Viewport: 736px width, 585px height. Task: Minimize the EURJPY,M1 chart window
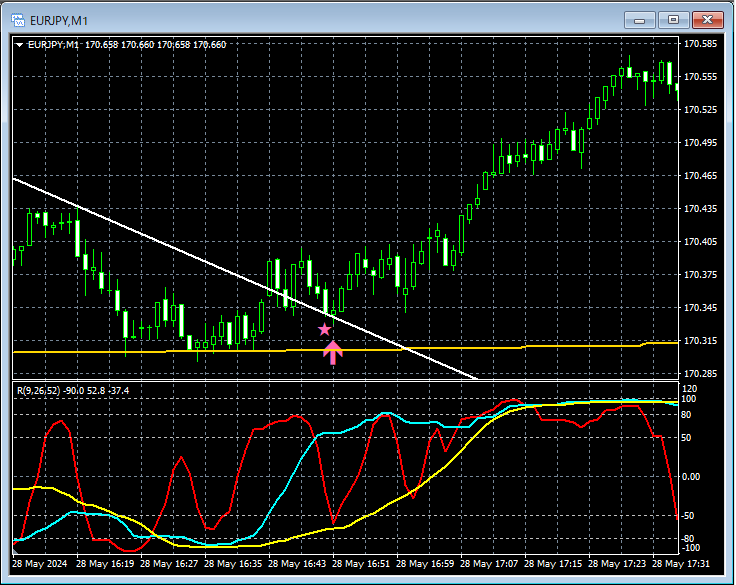pos(639,20)
